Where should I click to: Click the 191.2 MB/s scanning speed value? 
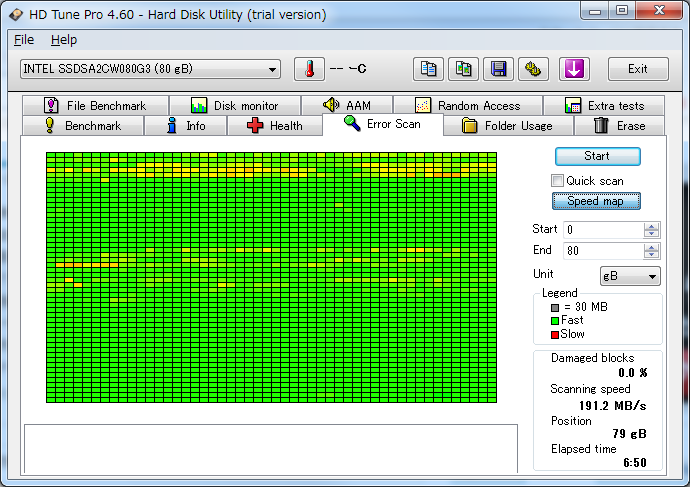pyautogui.click(x=613, y=406)
